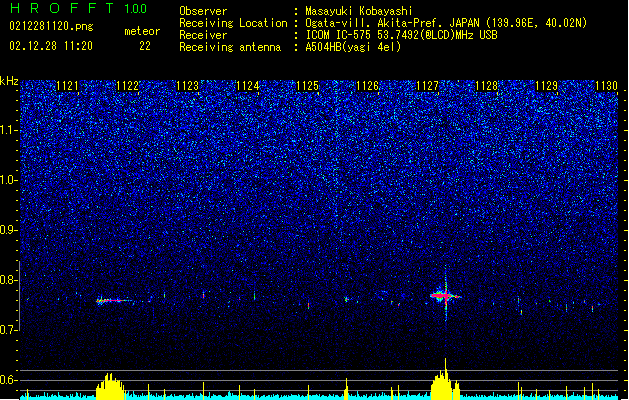629x400 pixels.
Task: Click the Receiving Location label
Action: pos(233,23)
